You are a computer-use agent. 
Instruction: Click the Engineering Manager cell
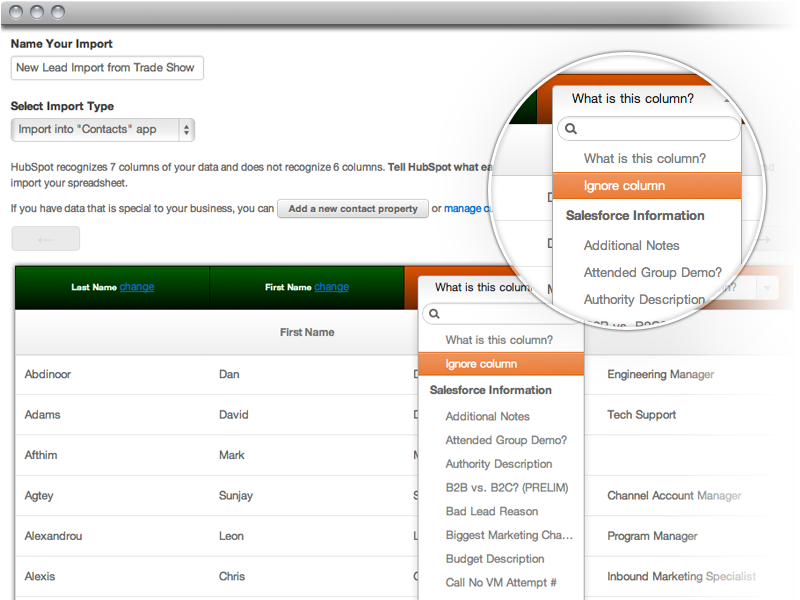(660, 374)
